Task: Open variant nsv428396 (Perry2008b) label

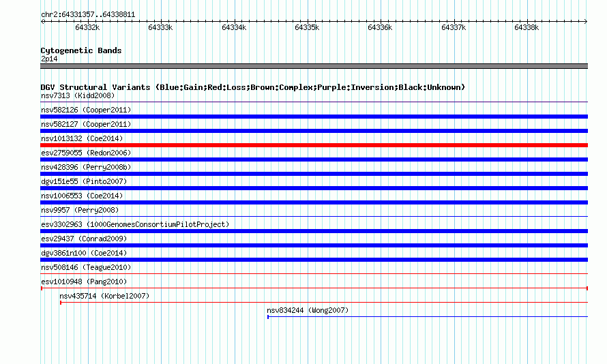Action: pyautogui.click(x=86, y=167)
